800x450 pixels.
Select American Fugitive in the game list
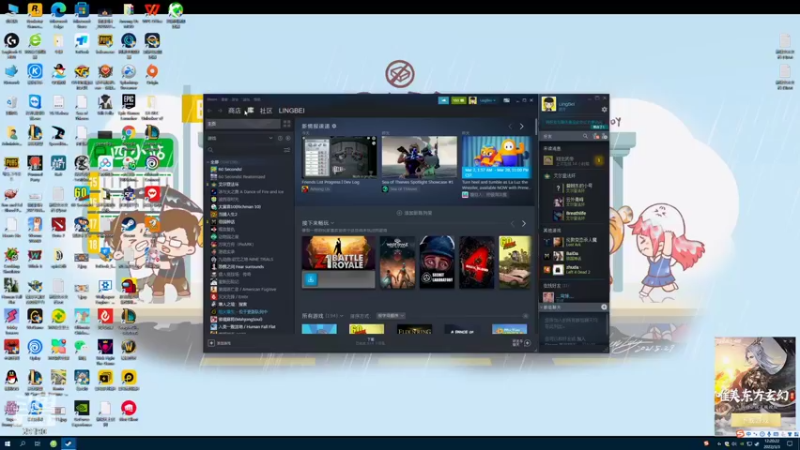tap(247, 289)
